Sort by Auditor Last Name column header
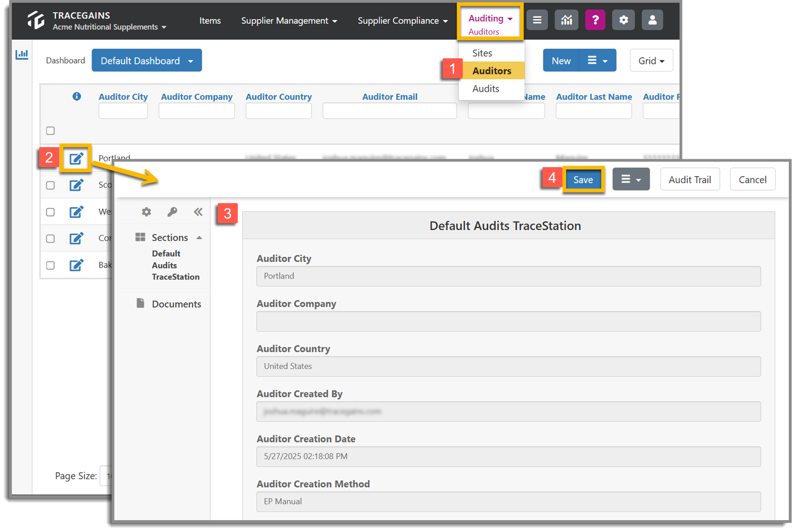Screen dimensions: 792x532 coord(594,97)
